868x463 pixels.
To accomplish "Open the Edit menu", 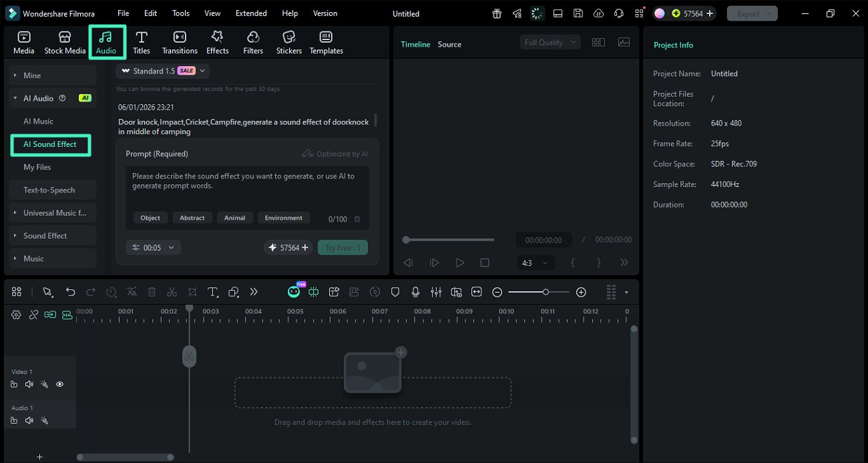I will pyautogui.click(x=151, y=13).
